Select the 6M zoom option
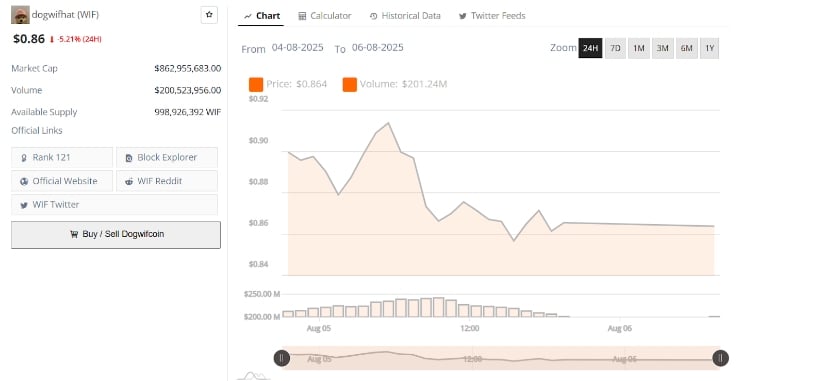Viewport: 825px width, 381px height. click(x=686, y=48)
